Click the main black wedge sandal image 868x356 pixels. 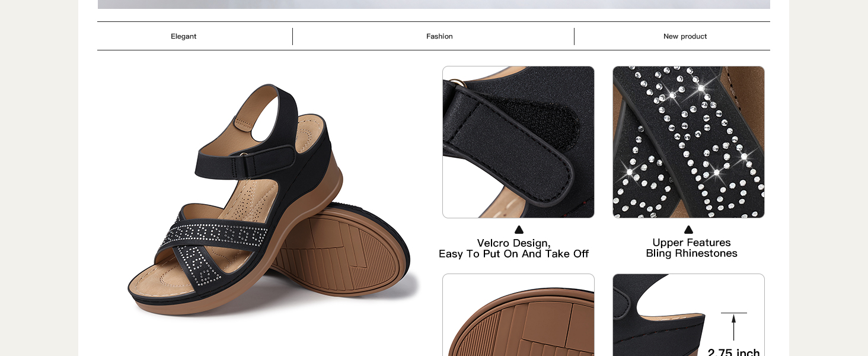(x=273, y=201)
